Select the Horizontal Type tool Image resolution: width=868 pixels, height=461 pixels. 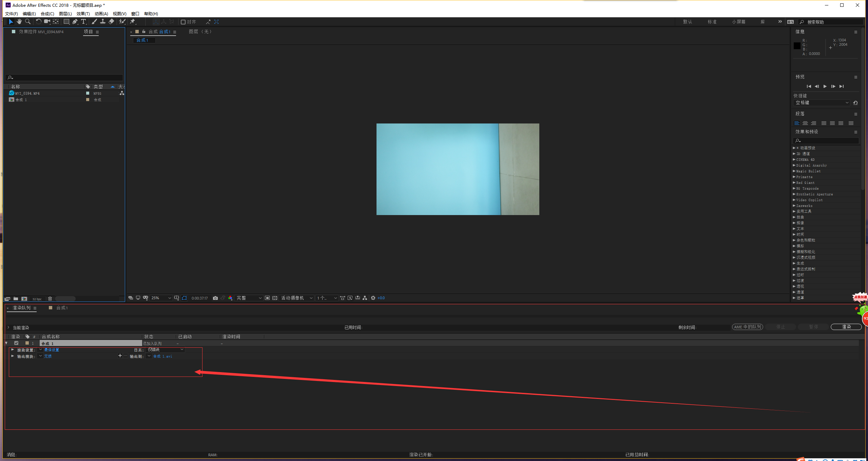pyautogui.click(x=83, y=22)
